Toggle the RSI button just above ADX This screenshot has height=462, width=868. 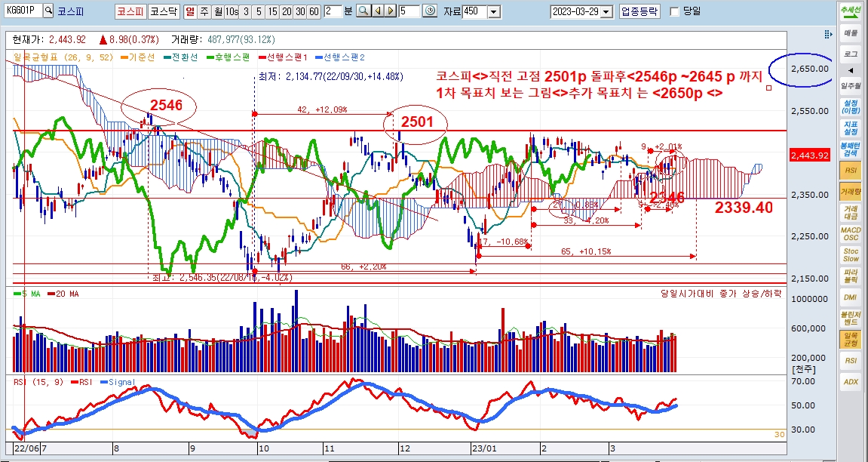click(x=851, y=361)
